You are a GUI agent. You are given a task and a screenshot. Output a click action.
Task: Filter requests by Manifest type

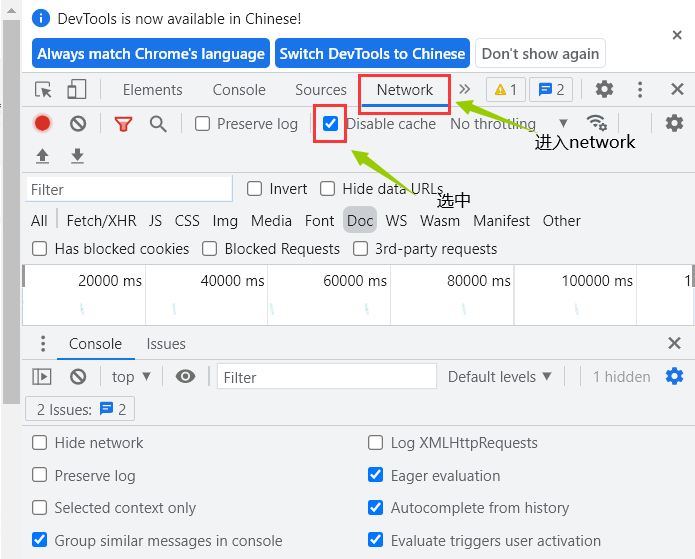coord(501,220)
